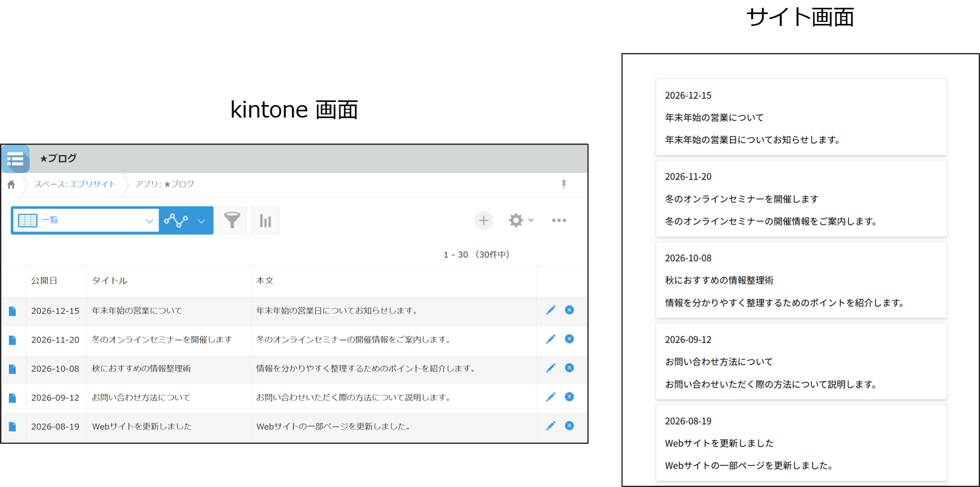This screenshot has width=980, height=487.
Task: Open the 2026-08-19 card on site screen
Action: [801, 443]
